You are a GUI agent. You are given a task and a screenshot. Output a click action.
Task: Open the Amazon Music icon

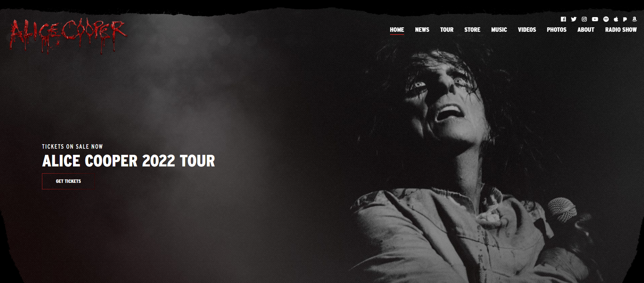click(x=634, y=19)
